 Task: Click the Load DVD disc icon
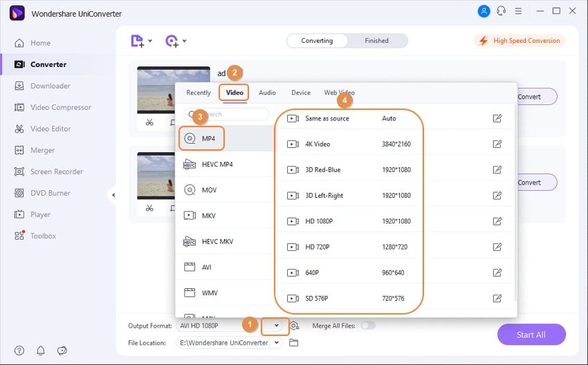[x=172, y=41]
